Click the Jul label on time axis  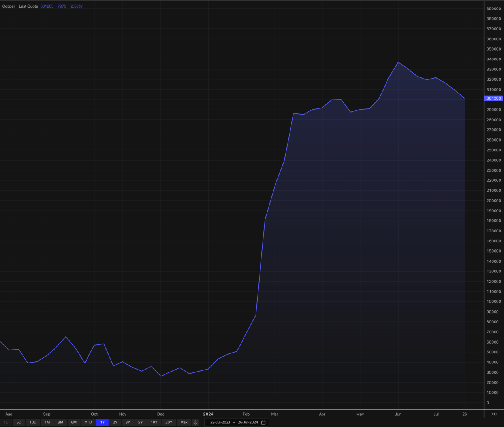pyautogui.click(x=436, y=414)
